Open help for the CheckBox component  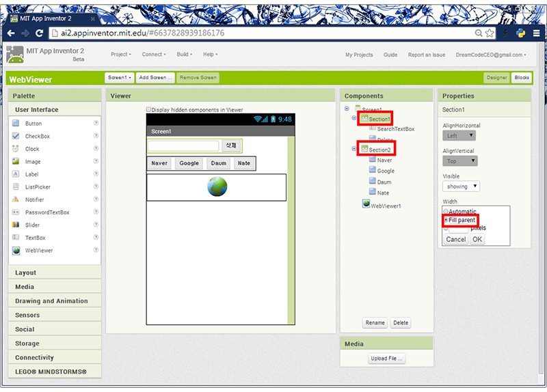click(96, 135)
